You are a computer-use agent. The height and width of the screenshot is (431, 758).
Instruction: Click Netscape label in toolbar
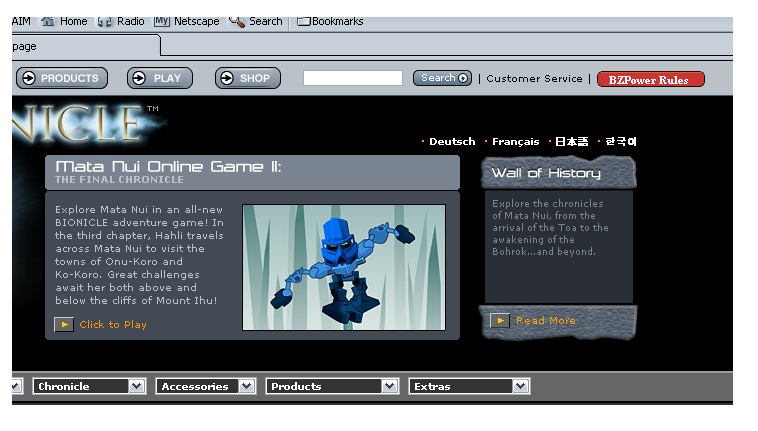coord(196,22)
